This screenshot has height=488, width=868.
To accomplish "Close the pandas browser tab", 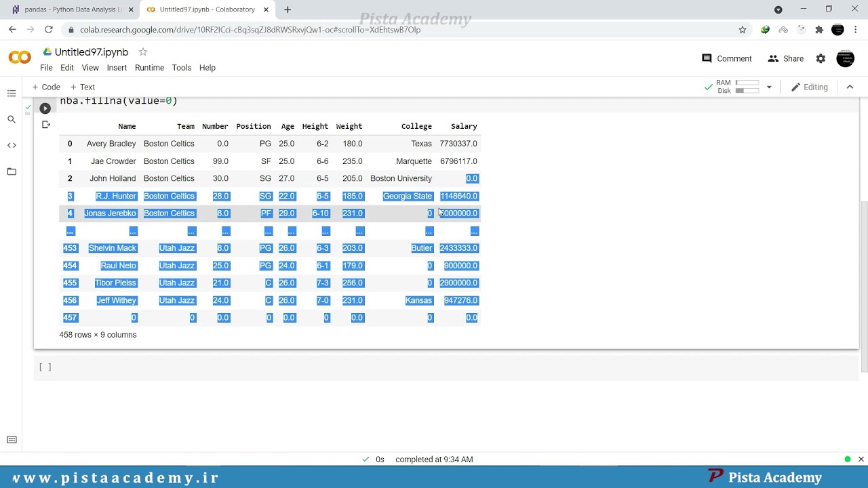I will pyautogui.click(x=130, y=9).
